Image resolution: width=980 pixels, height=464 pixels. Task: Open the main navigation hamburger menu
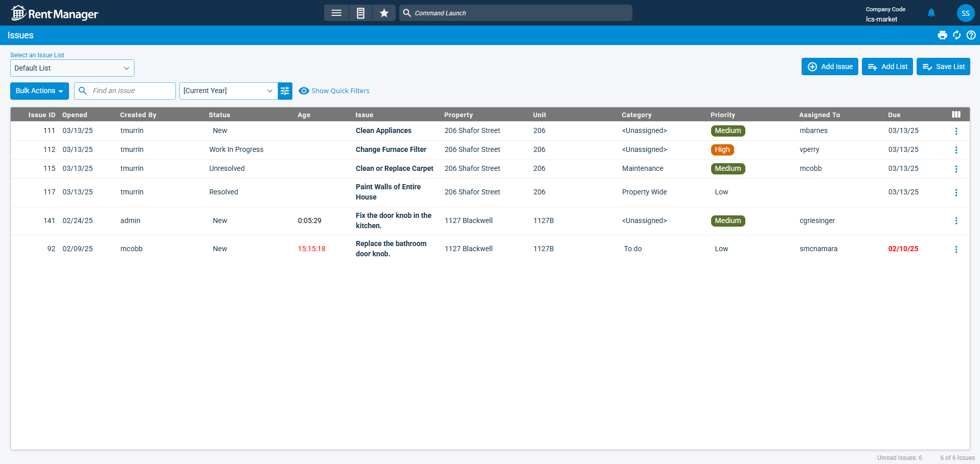336,13
